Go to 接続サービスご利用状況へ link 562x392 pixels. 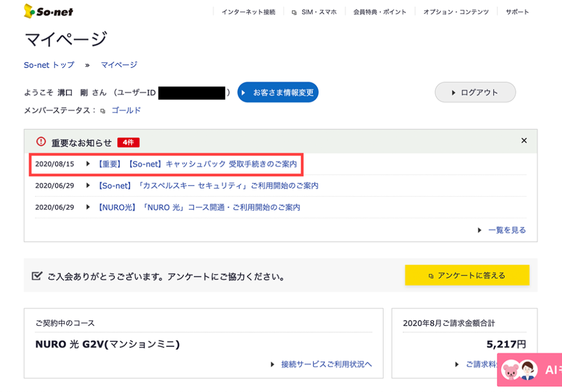326,364
